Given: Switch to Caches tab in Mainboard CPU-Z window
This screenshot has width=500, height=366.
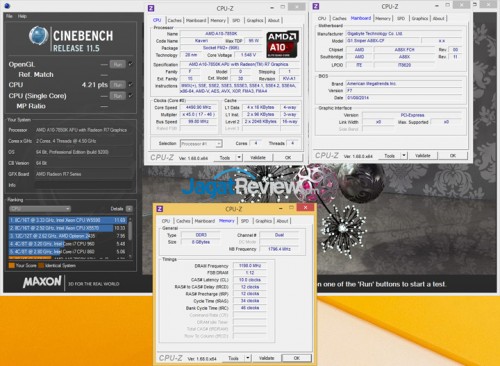Looking at the screenshot, I should click(339, 18).
